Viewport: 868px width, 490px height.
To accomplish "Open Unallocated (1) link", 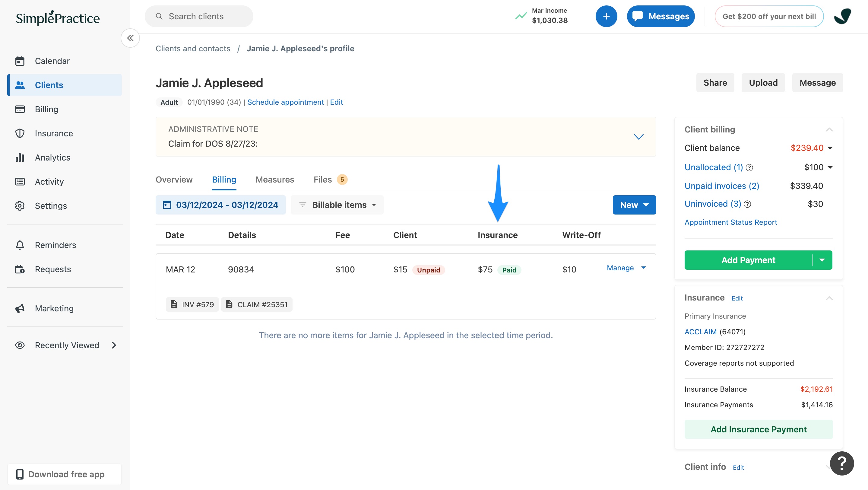I will [x=714, y=167].
